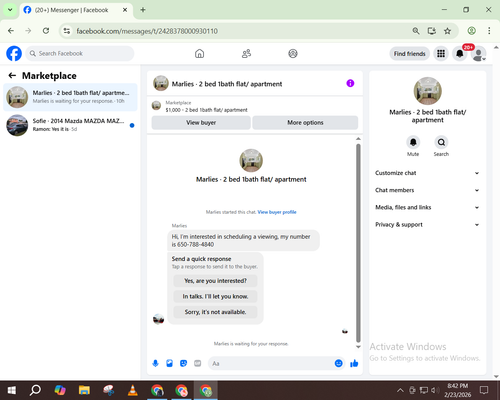Click the Find friends button

(409, 54)
